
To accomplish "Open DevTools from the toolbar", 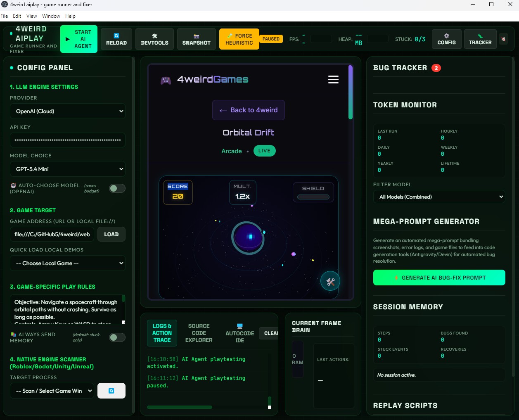I will (x=154, y=39).
